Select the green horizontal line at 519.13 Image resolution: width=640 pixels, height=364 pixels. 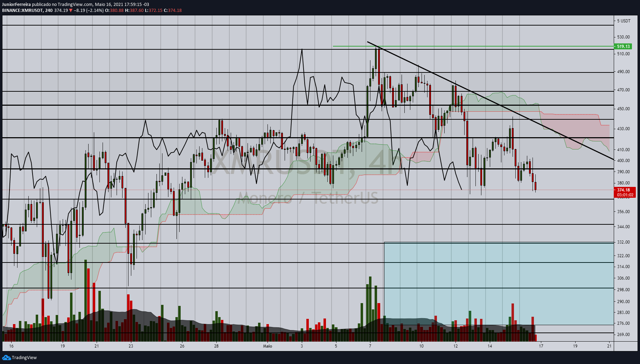pyautogui.click(x=473, y=46)
